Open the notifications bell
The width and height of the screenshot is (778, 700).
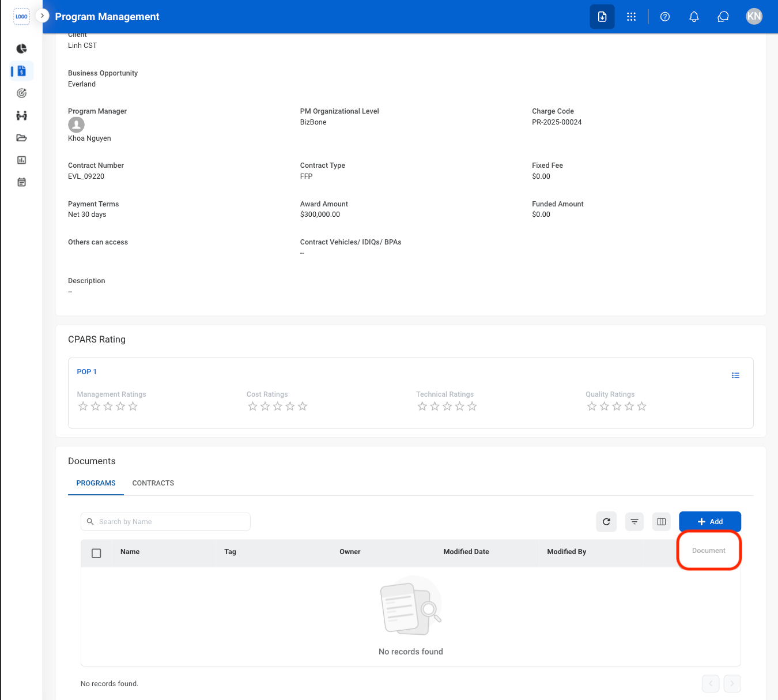(x=694, y=17)
